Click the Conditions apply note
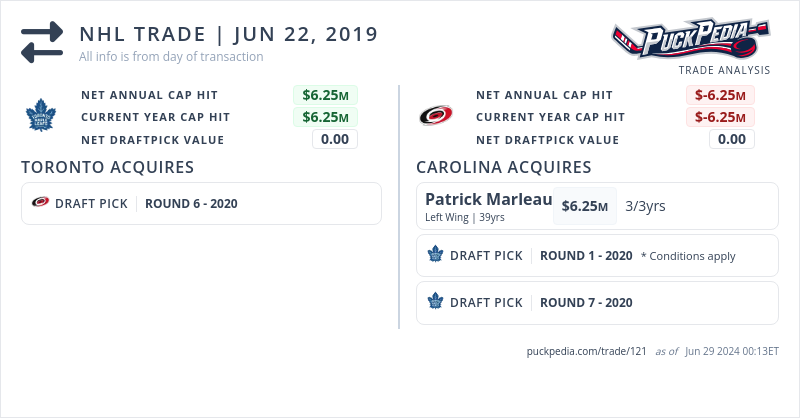 [688, 256]
